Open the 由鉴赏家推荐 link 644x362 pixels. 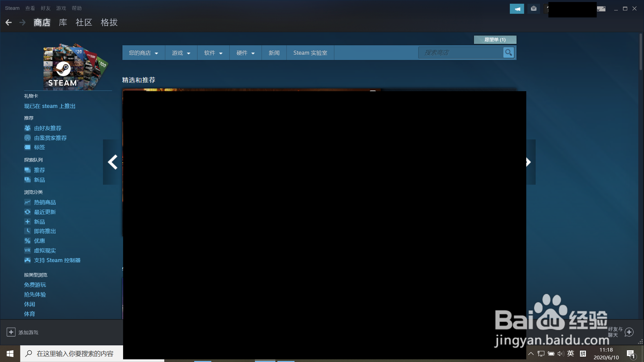tap(50, 138)
